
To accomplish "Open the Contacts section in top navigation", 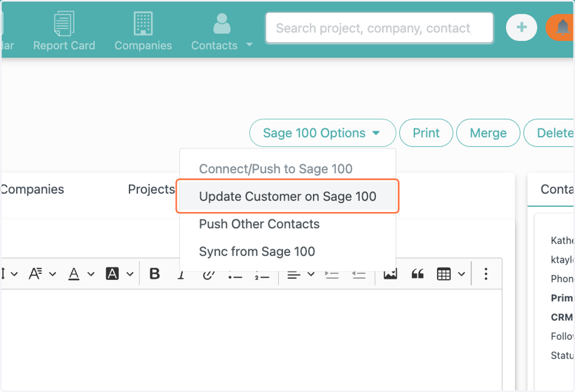I will tap(214, 32).
